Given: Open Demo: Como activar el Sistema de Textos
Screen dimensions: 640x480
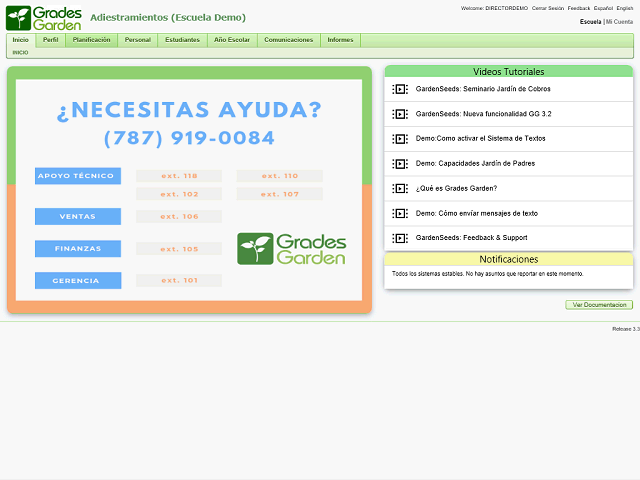Looking at the screenshot, I should [480, 139].
